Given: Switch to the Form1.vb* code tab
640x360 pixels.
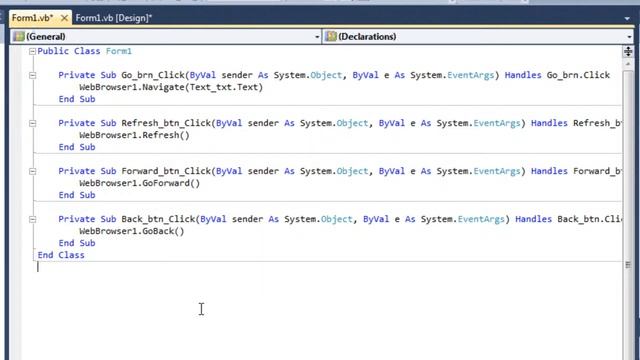Looking at the screenshot, I should [33, 18].
